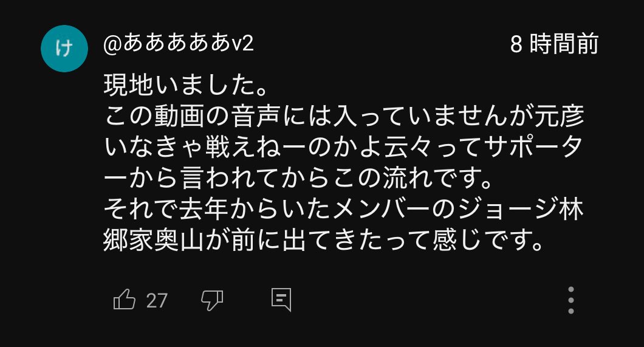The width and height of the screenshot is (644, 347).
Task: Click the 'v2' suffix of the username
Action: point(243,44)
